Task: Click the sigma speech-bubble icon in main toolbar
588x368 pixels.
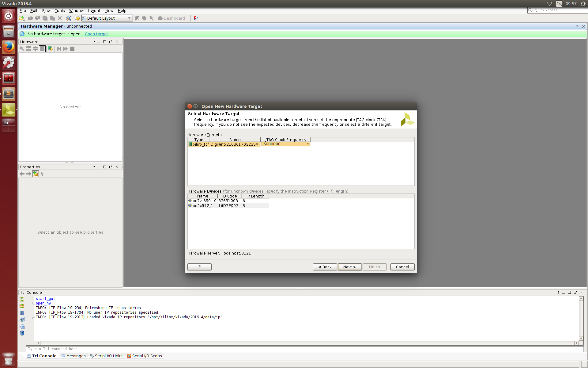Action: pyautogui.click(x=195, y=18)
